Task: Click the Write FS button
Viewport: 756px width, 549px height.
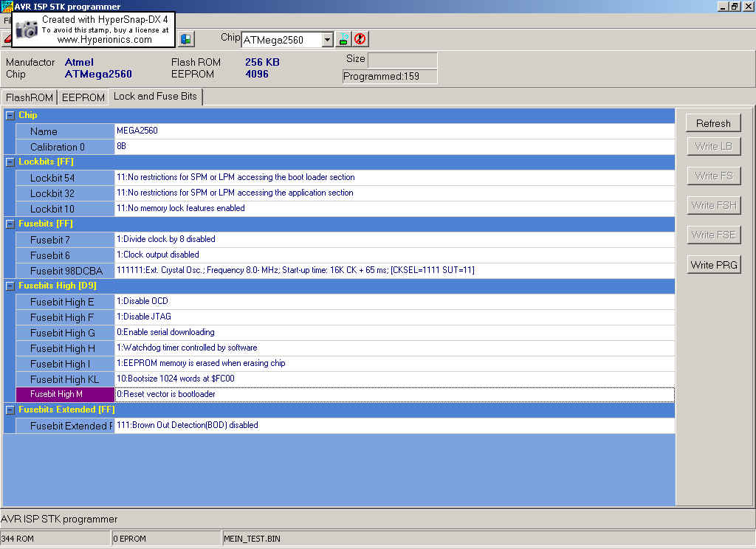Action: coord(713,176)
